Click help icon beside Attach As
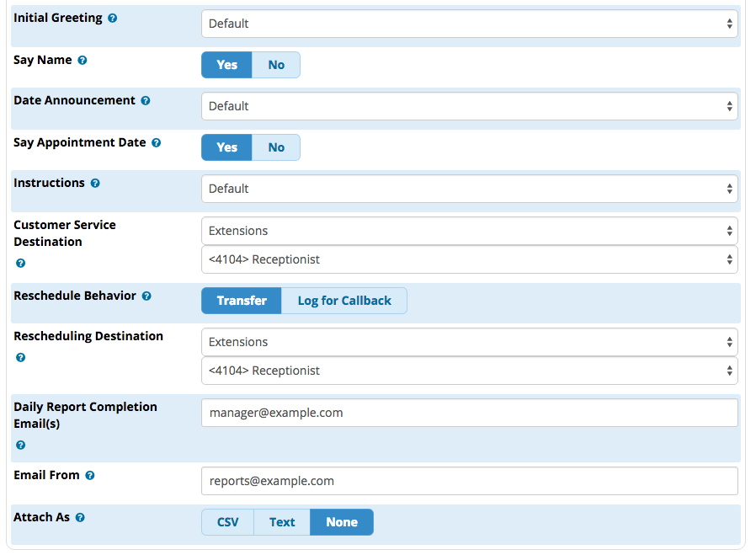This screenshot has height=555, width=756. click(81, 517)
